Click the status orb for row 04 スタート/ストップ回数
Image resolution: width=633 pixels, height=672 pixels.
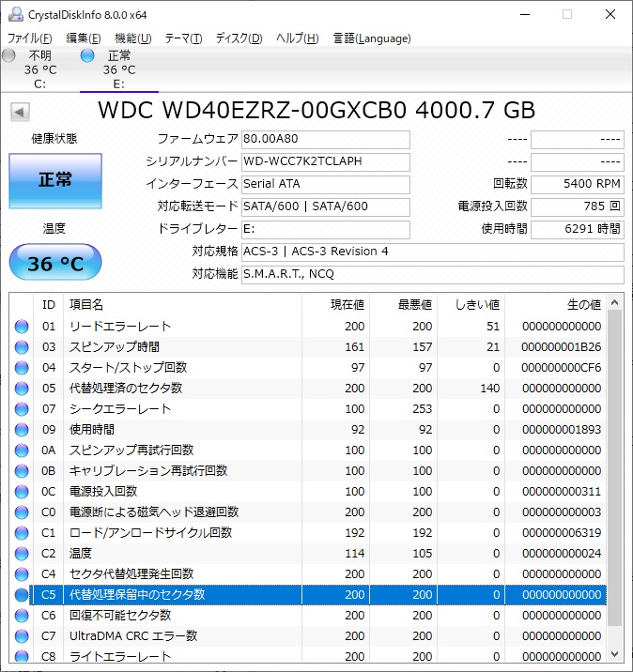point(22,368)
